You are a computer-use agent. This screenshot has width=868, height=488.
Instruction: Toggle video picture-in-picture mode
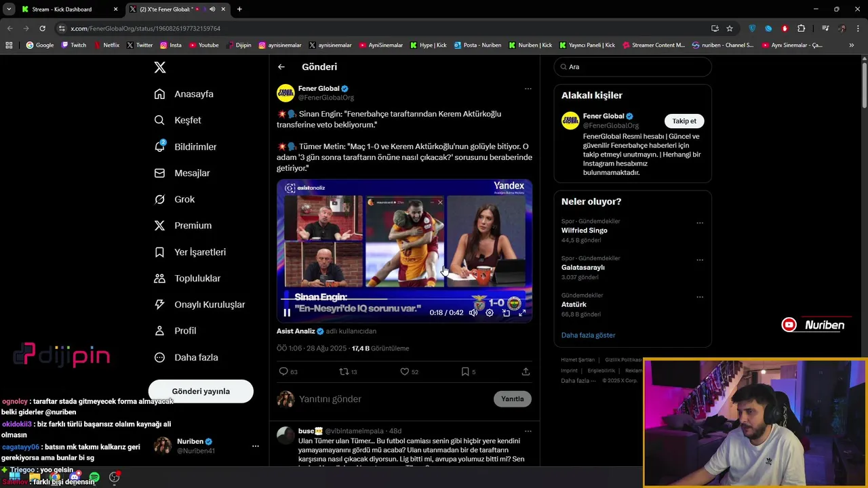pyautogui.click(x=506, y=312)
